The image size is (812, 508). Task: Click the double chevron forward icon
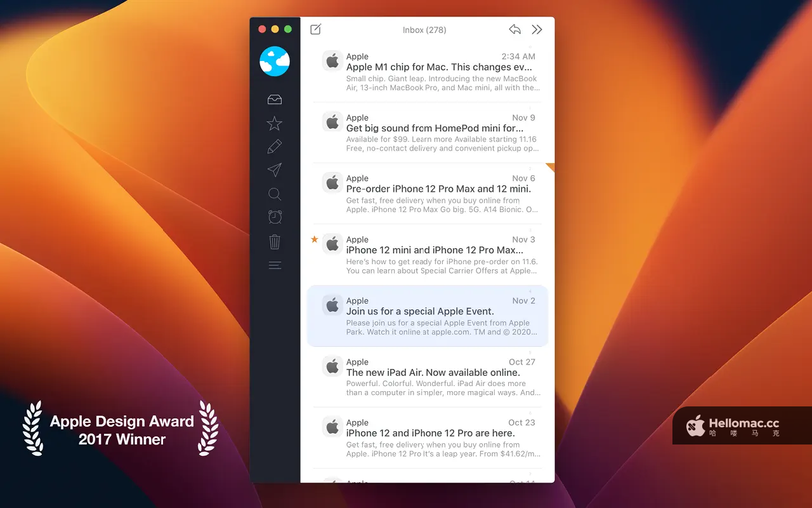537,29
